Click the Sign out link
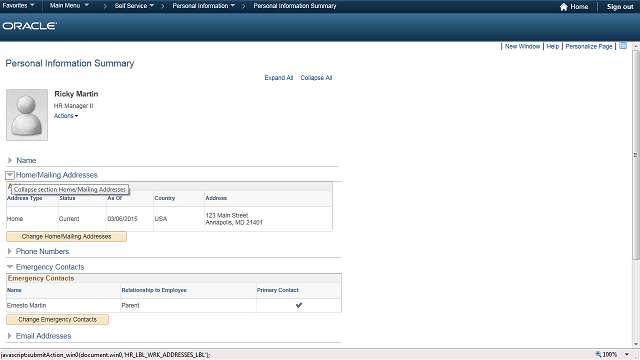 [620, 7]
